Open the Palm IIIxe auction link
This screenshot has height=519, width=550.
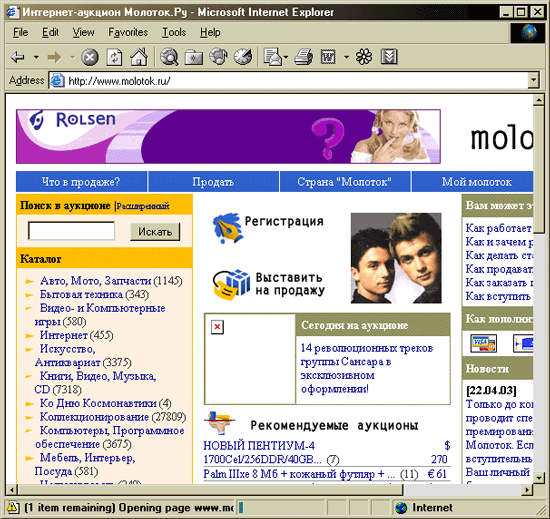(x=299, y=474)
